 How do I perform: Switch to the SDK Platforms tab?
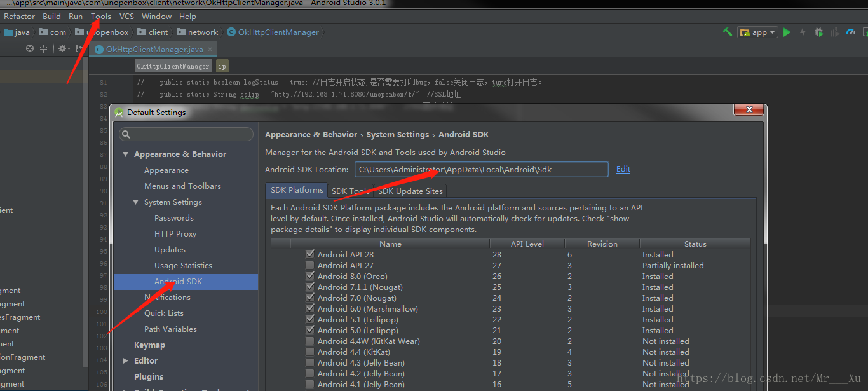[x=297, y=190]
